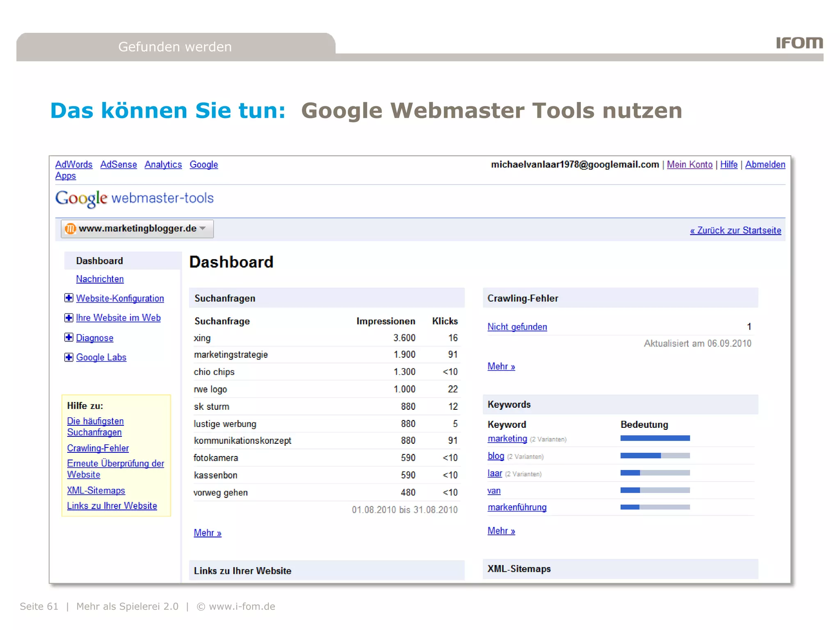Select the 'xing' search query row
This screenshot has width=840, height=630.
(326, 338)
